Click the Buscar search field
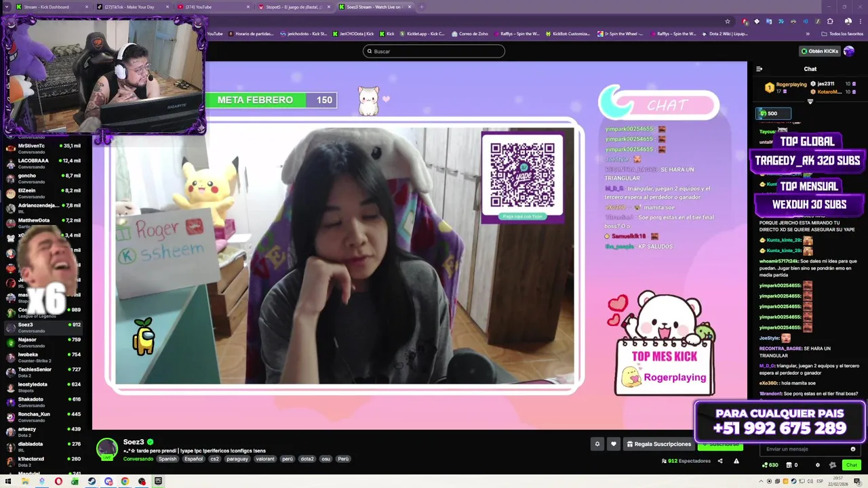This screenshot has height=488, width=868. (x=434, y=51)
